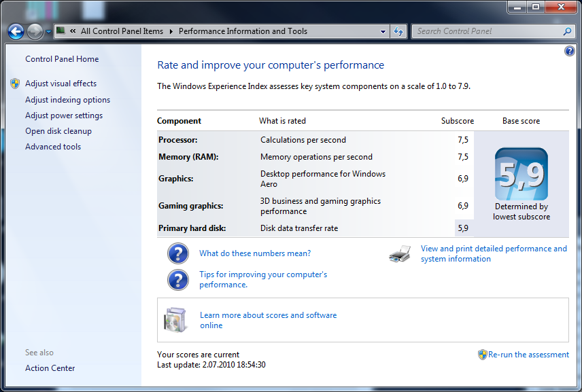Expand arrow after All Control Panel Items

(171, 31)
